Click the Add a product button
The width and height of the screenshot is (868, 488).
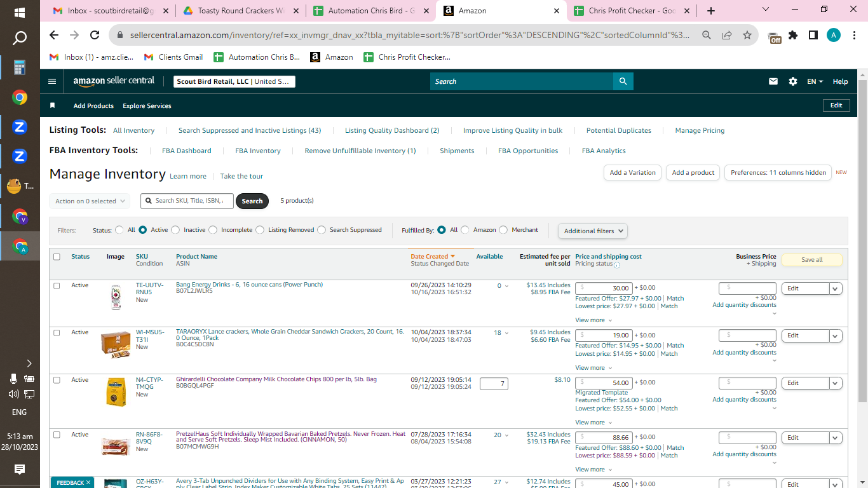coord(693,173)
